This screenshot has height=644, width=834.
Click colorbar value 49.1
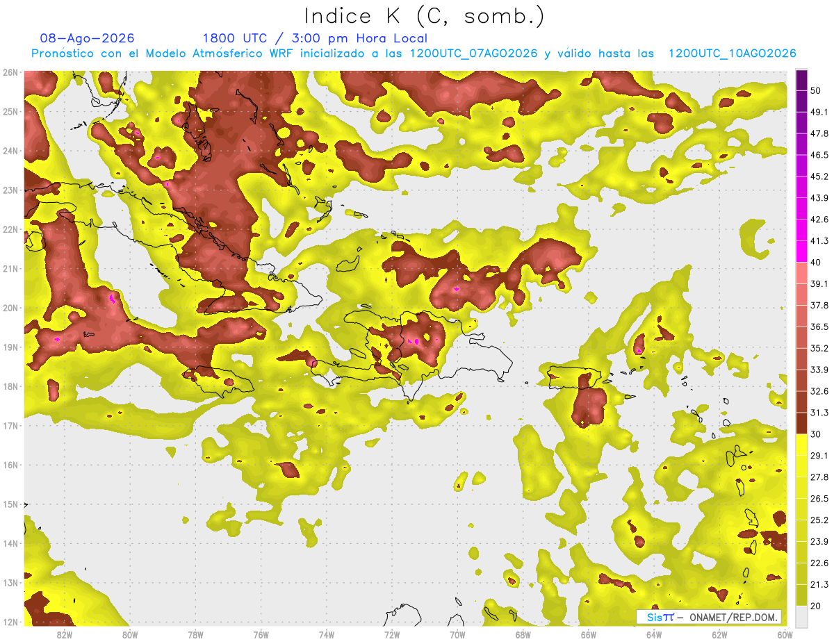point(819,112)
